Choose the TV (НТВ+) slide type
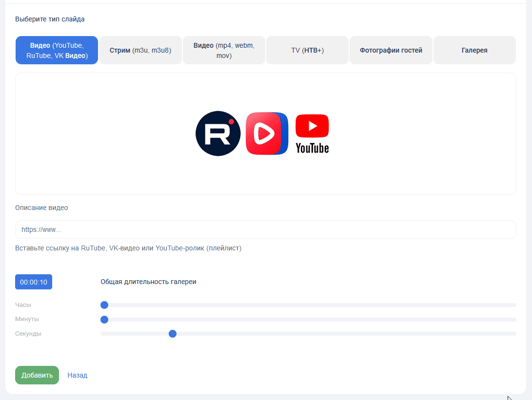 click(x=308, y=50)
